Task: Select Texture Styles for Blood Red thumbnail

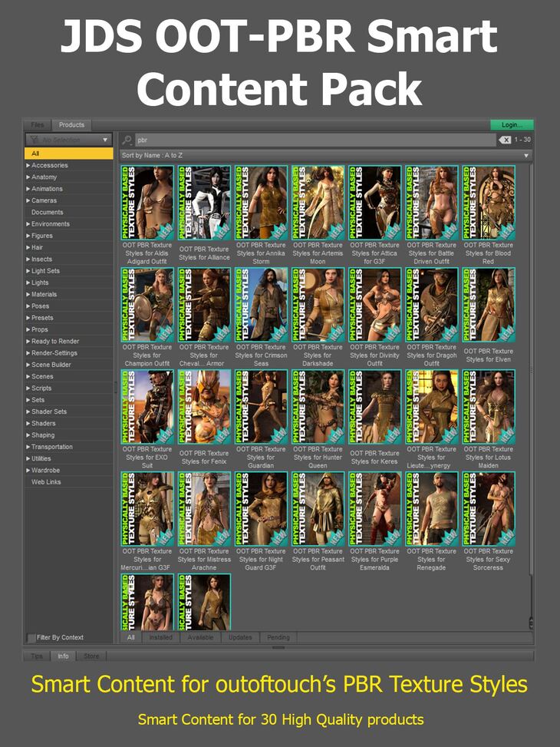Action: click(489, 203)
